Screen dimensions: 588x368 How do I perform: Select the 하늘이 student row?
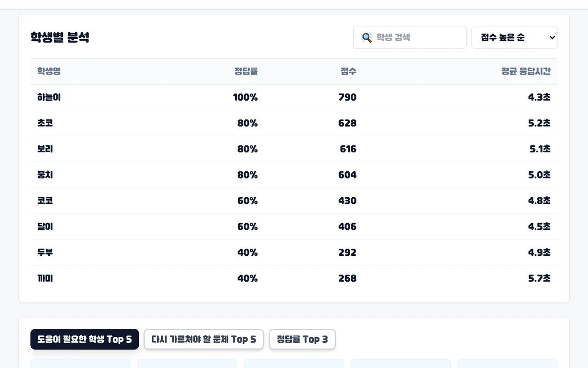coord(294,98)
